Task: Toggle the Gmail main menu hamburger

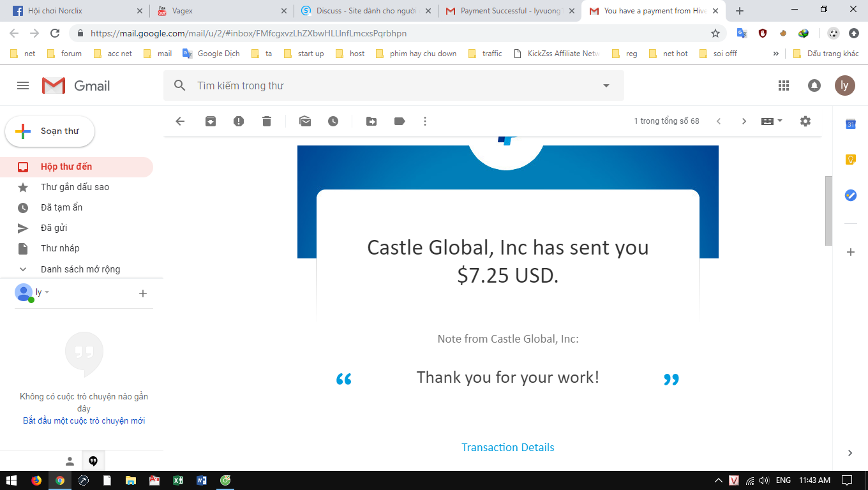Action: click(x=23, y=85)
